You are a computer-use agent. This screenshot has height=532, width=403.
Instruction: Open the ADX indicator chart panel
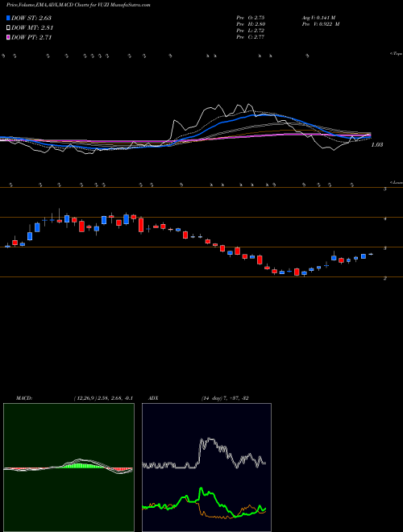(206, 468)
